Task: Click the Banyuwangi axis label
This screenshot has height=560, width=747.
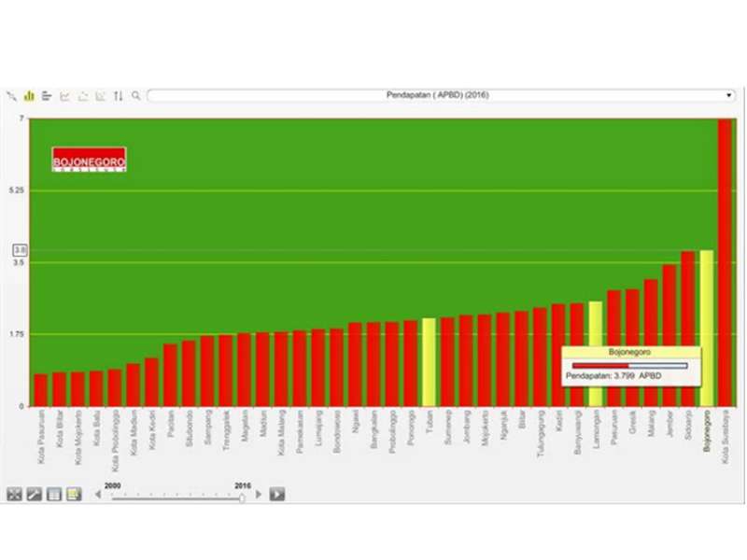Action: [x=577, y=432]
